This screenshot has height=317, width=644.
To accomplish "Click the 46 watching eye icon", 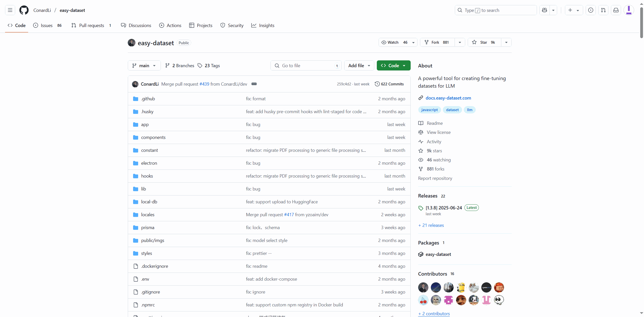I will pyautogui.click(x=421, y=160).
